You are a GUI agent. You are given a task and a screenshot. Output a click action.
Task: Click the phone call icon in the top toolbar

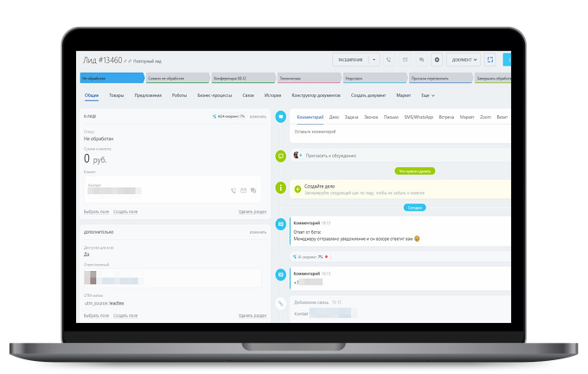[x=389, y=60]
